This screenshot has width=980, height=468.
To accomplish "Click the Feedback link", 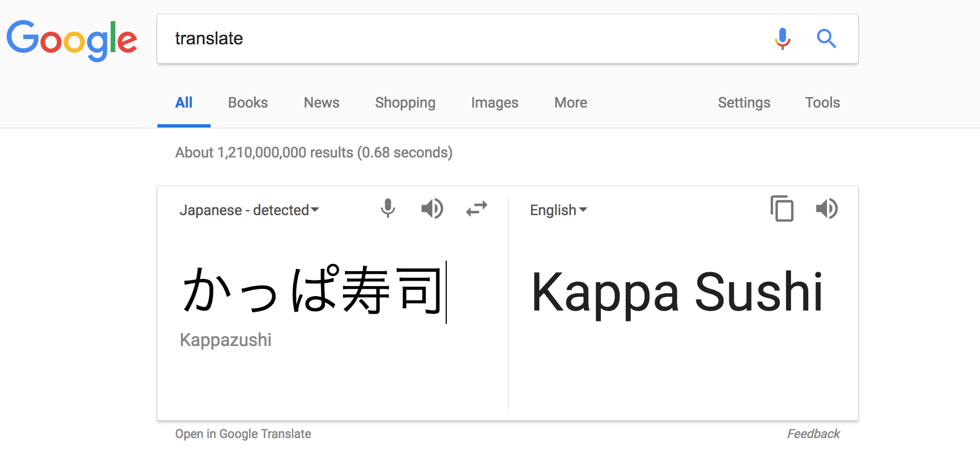I will click(x=813, y=434).
